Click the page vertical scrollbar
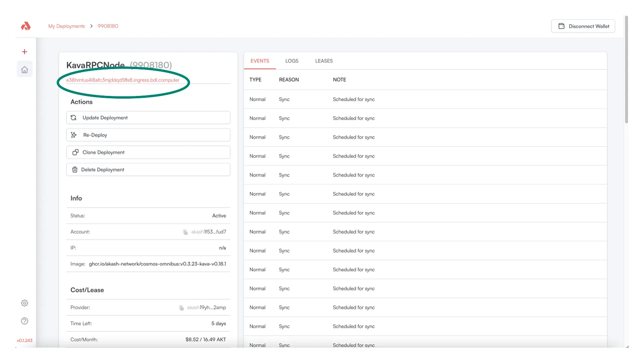The width and height of the screenshot is (644, 363). pos(626,69)
